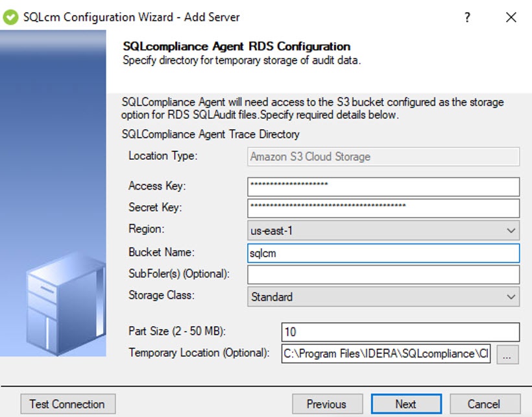Click the 'Location Type:' label
Viewport: 532px width, 417px height.
point(163,156)
